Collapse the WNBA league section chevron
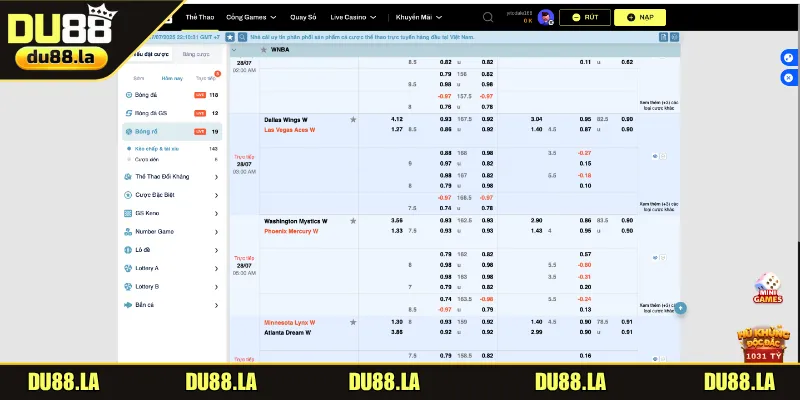The height and width of the screenshot is (400, 800). [234, 48]
